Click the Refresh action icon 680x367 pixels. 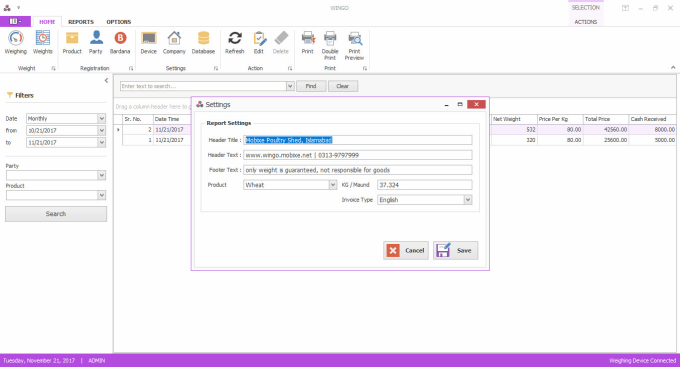tap(235, 43)
